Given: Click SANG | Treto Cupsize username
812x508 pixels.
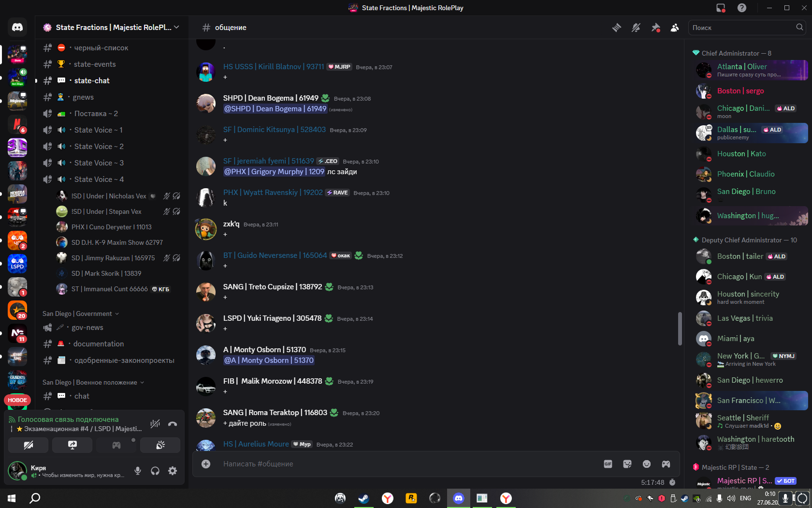Looking at the screenshot, I should [273, 287].
